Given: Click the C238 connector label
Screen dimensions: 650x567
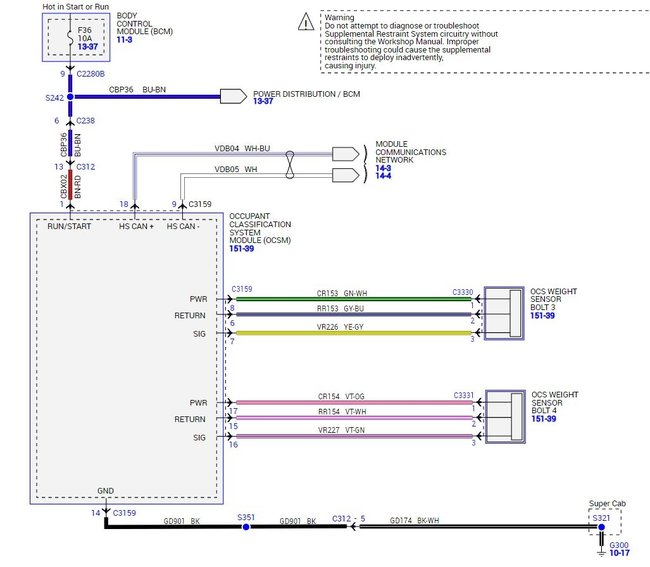Looking at the screenshot, I should click(85, 121).
